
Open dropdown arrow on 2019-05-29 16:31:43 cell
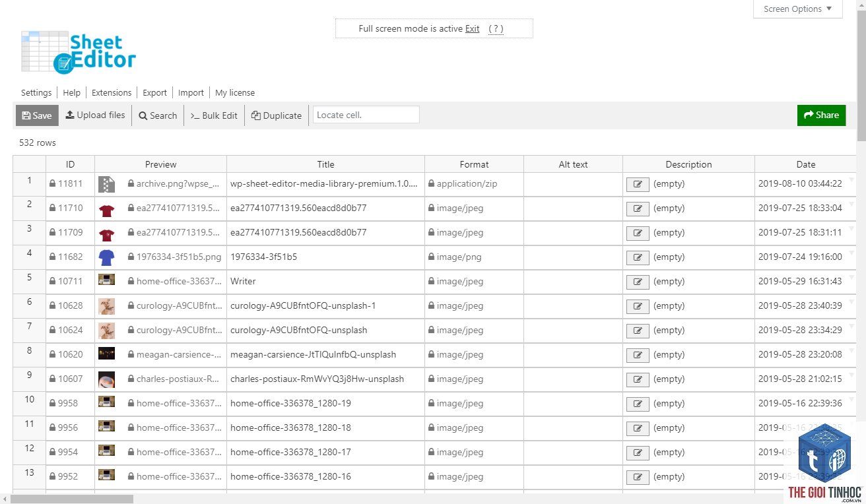point(851,277)
